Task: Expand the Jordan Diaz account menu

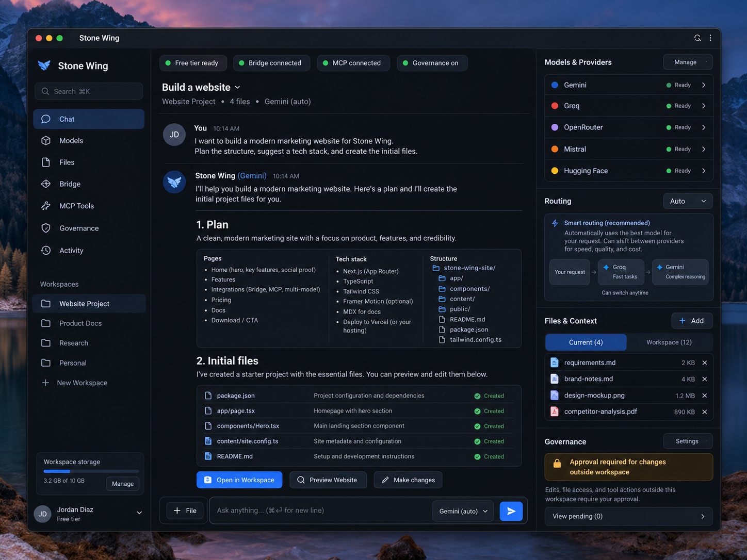Action: click(x=139, y=513)
